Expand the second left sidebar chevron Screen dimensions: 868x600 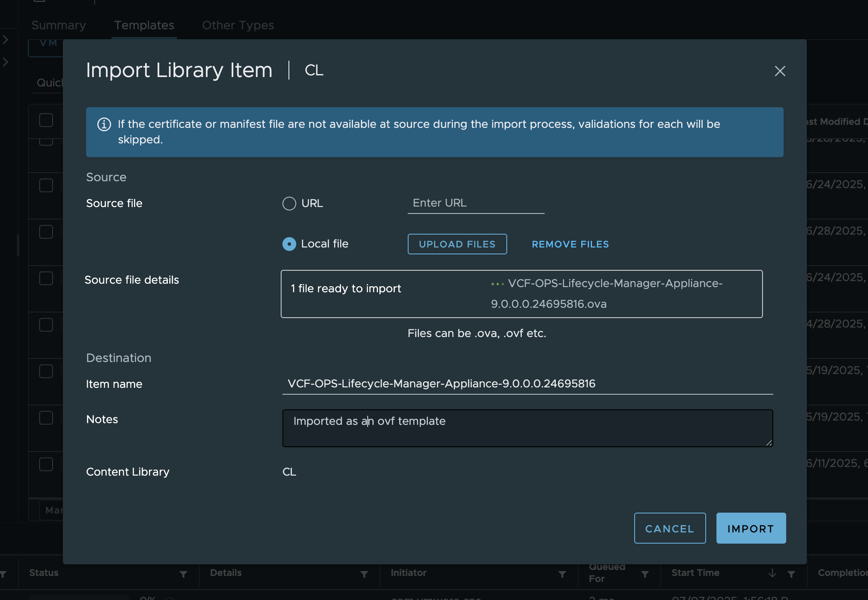[x=6, y=62]
